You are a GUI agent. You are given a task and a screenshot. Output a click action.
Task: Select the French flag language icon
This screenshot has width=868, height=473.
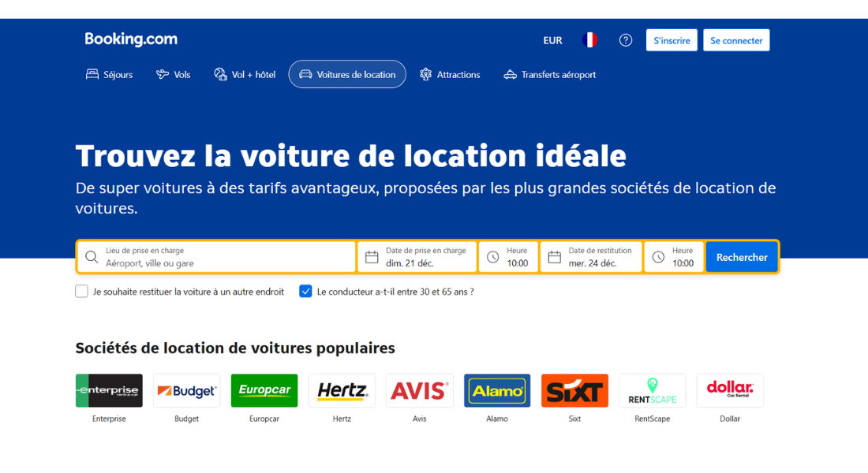pos(589,40)
